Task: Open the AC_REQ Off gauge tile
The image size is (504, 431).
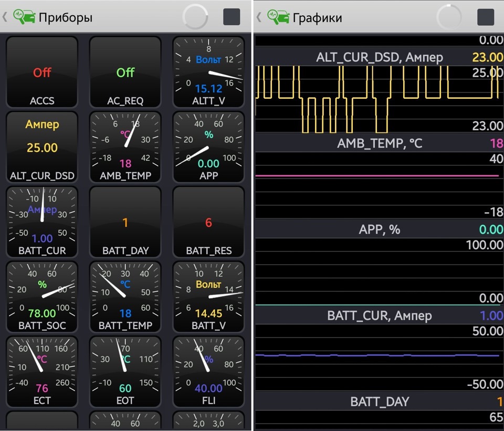Action: point(125,72)
